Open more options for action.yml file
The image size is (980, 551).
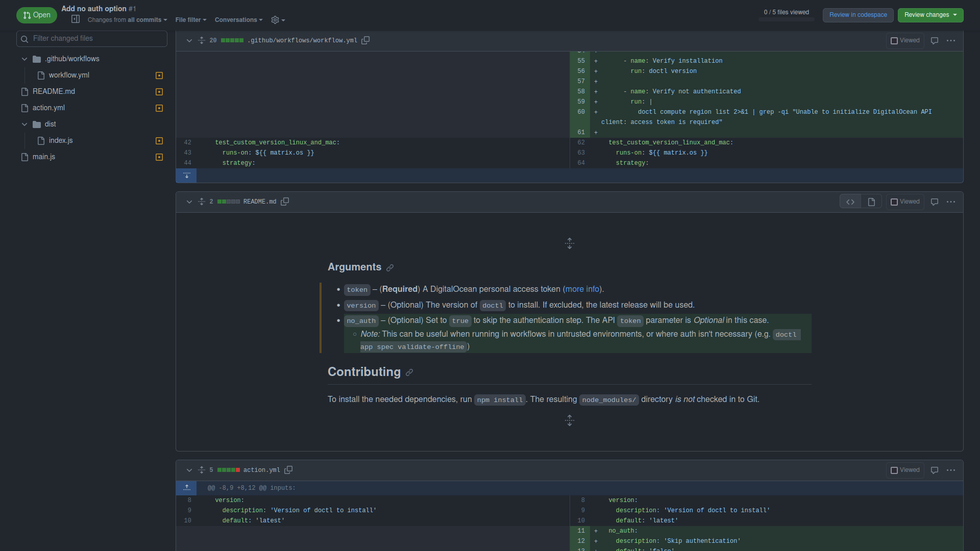click(951, 470)
